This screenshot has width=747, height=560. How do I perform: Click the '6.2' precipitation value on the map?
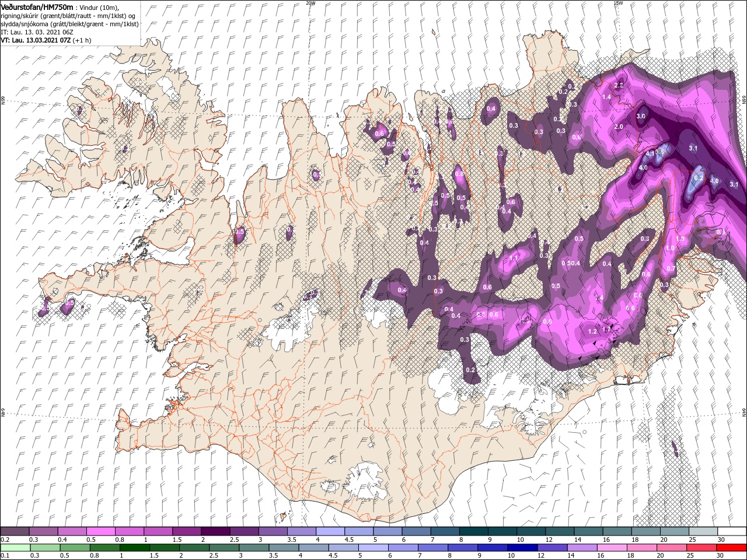point(697,177)
